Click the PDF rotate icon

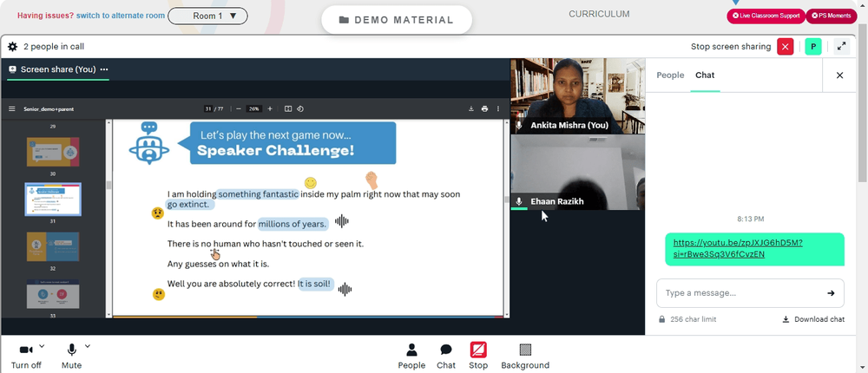click(x=300, y=108)
